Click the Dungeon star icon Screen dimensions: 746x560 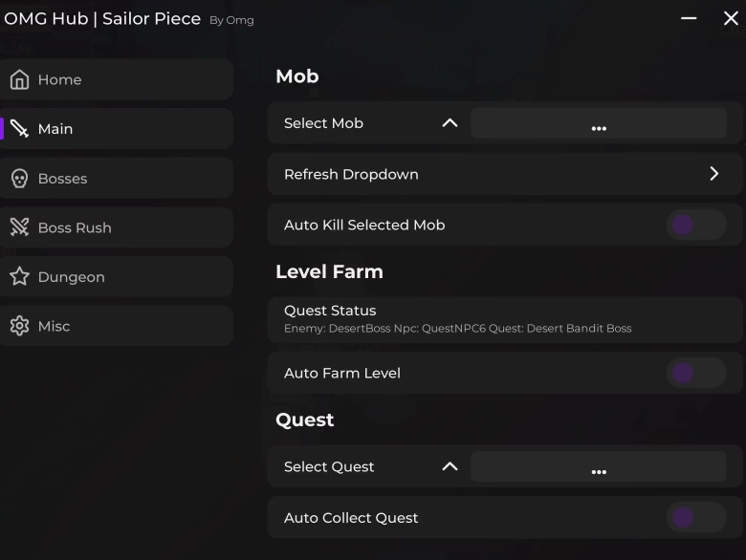click(19, 277)
